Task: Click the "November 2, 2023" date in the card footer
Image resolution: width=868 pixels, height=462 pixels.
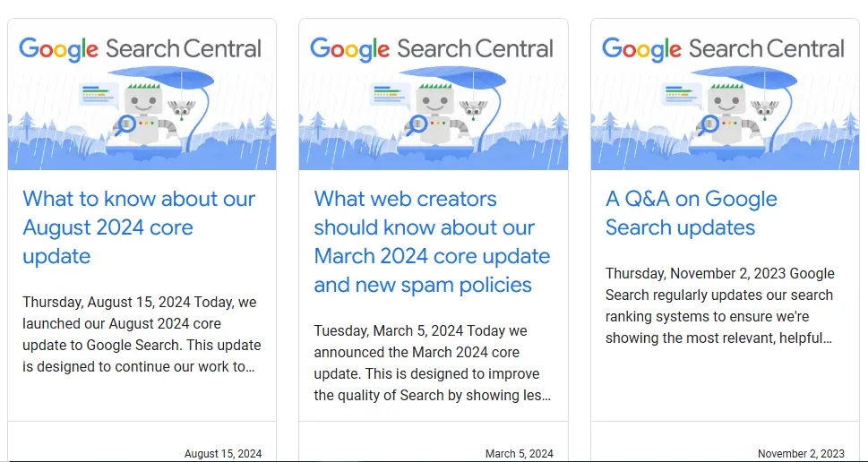Action: [x=801, y=454]
